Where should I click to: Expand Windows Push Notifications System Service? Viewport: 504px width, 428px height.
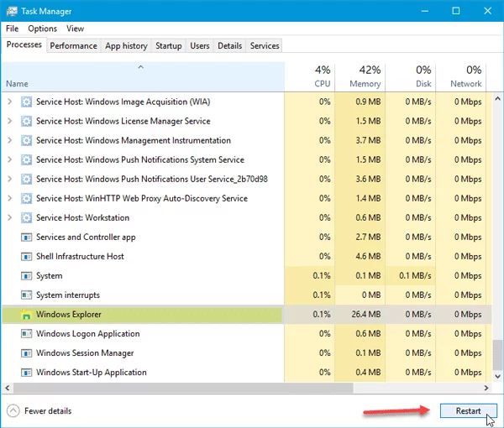[x=9, y=159]
